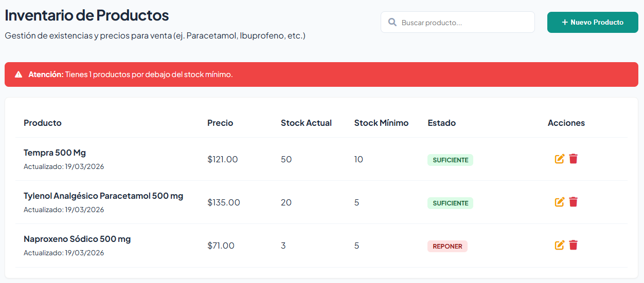The height and width of the screenshot is (283, 644).
Task: Click the REPONER status badge for Naproxeno
Action: 448,247
